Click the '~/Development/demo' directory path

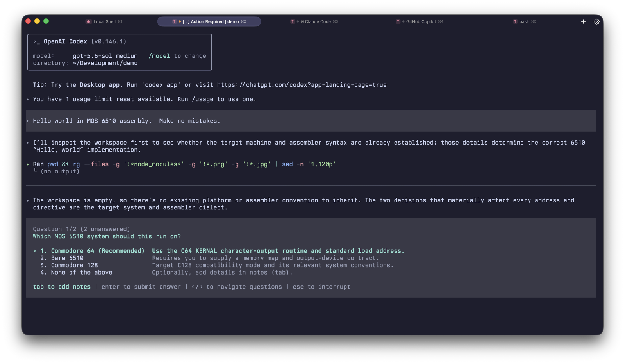tap(105, 63)
